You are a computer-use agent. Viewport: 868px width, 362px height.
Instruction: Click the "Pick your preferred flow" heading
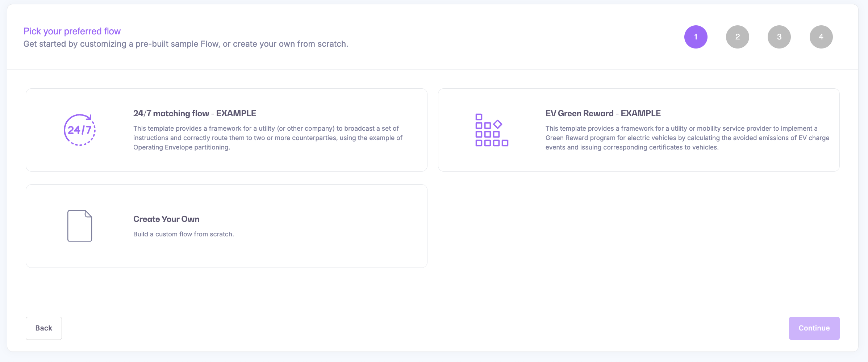(72, 31)
